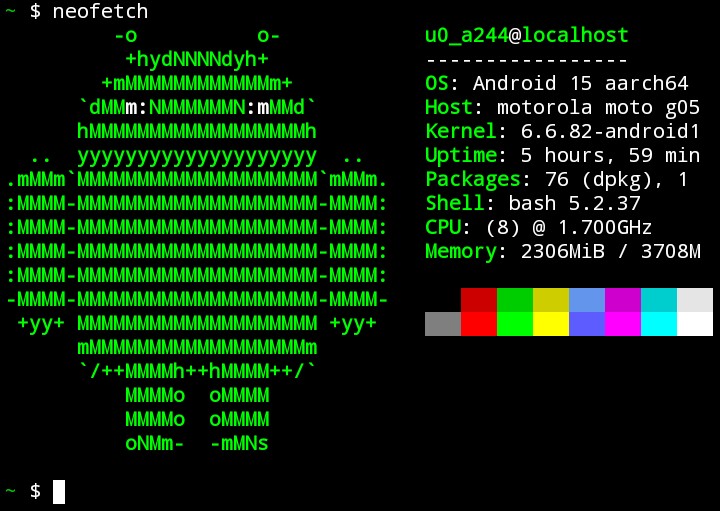Click the 'Host' label
The width and height of the screenshot is (720, 511).
(449, 107)
